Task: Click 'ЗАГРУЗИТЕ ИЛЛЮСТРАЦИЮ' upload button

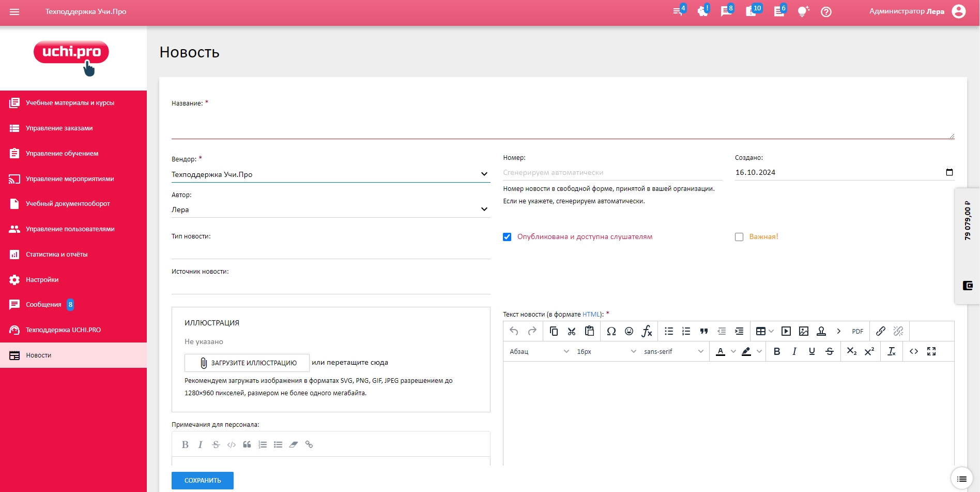Action: click(x=247, y=363)
